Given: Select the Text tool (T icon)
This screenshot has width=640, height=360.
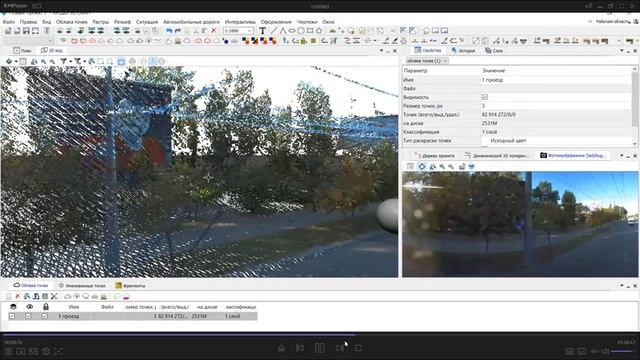Looking at the screenshot, I should (262, 31).
